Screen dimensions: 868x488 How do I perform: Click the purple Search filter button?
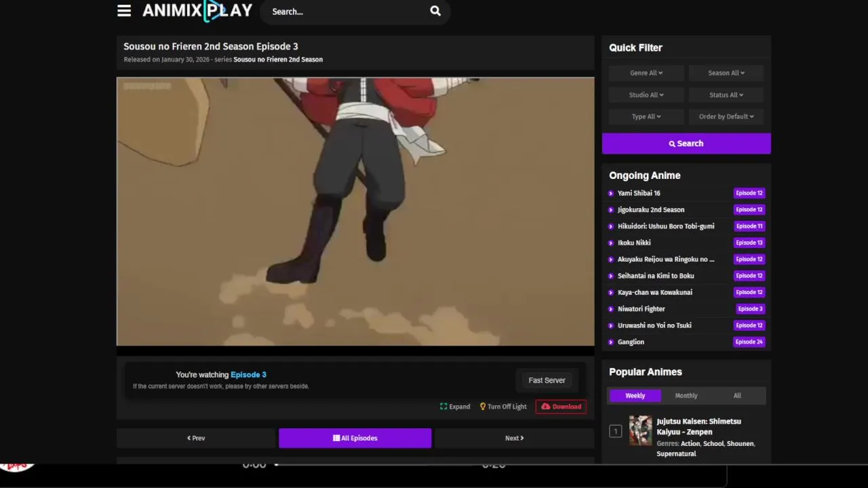coord(686,144)
